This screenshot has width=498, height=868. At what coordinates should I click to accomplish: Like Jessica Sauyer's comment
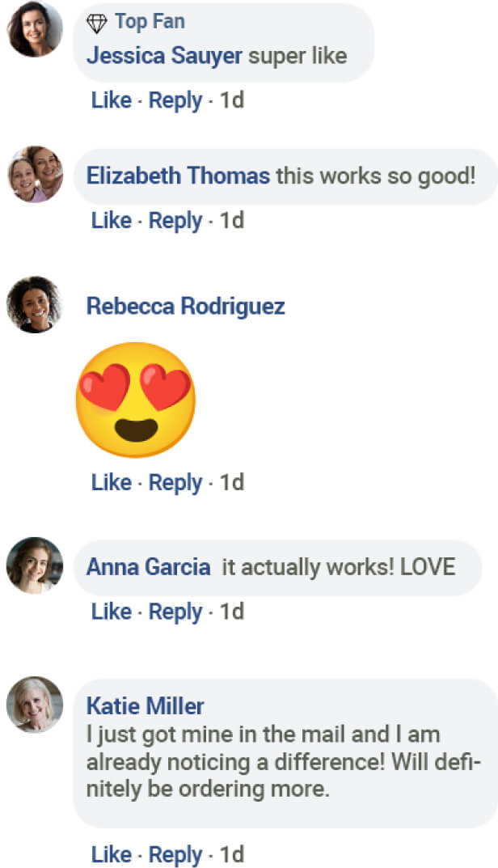pyautogui.click(x=111, y=100)
